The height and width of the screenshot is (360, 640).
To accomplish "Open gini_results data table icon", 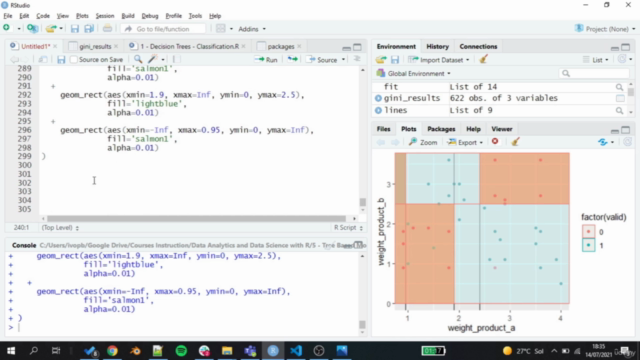I will coord(620,98).
